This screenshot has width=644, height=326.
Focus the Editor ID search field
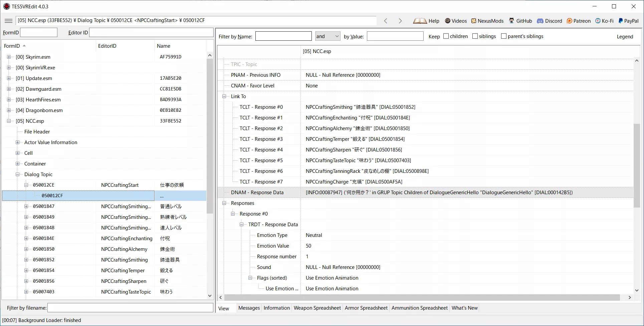[151, 32]
